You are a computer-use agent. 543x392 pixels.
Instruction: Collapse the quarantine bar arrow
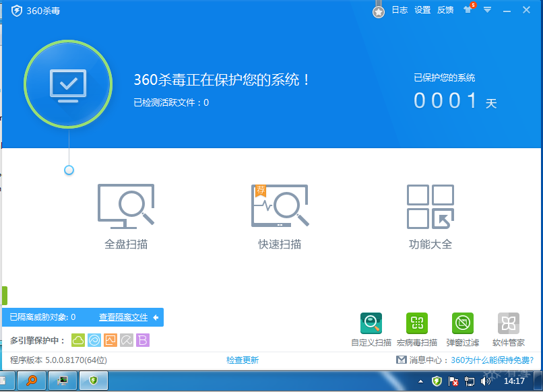tap(156, 317)
